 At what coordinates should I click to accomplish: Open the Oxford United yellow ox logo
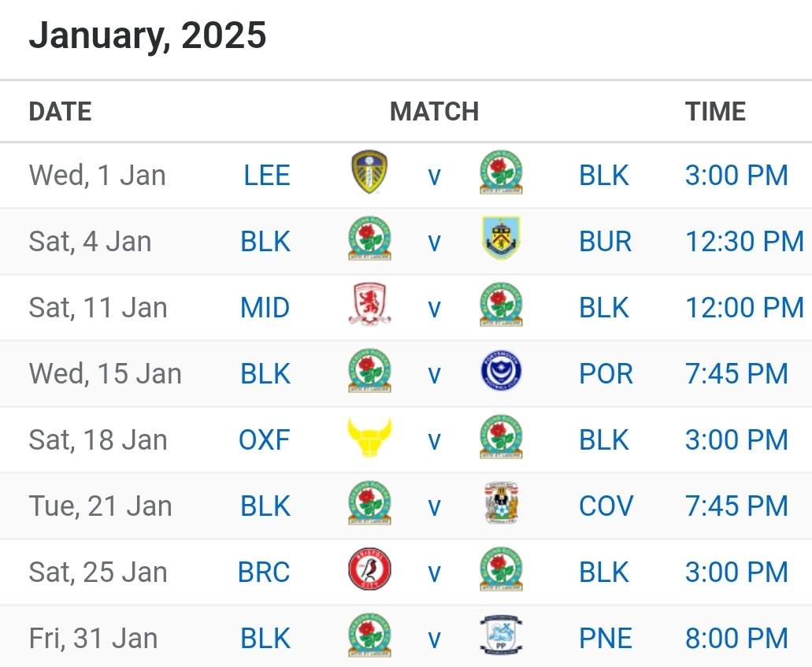click(x=369, y=438)
